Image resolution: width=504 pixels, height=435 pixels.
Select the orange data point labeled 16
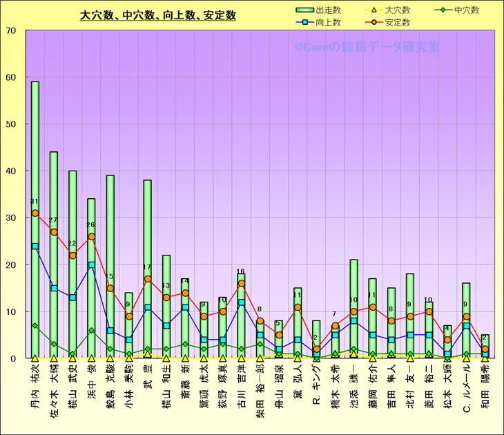pyautogui.click(x=241, y=283)
